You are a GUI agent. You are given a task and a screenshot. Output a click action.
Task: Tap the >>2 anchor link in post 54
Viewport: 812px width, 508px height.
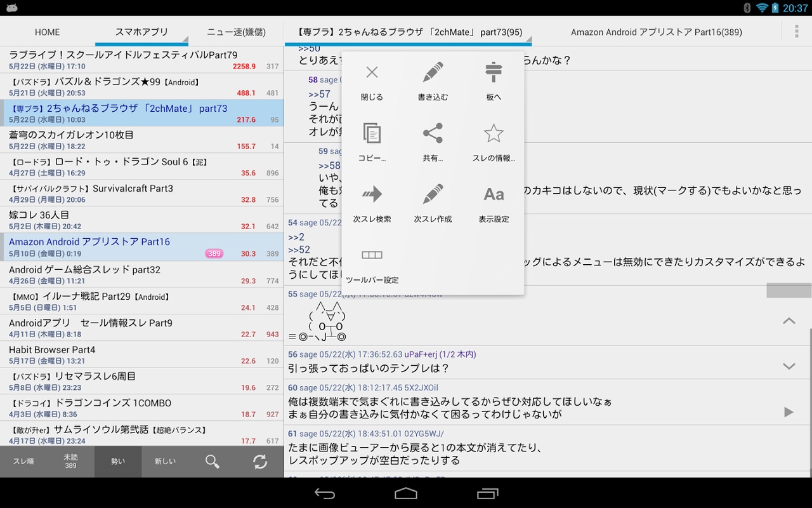click(296, 237)
